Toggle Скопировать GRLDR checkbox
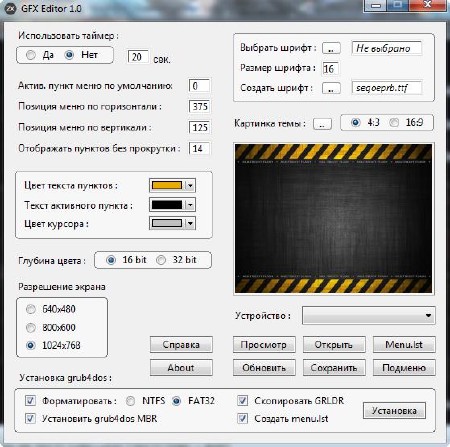The height and width of the screenshot is (447, 450). (242, 400)
